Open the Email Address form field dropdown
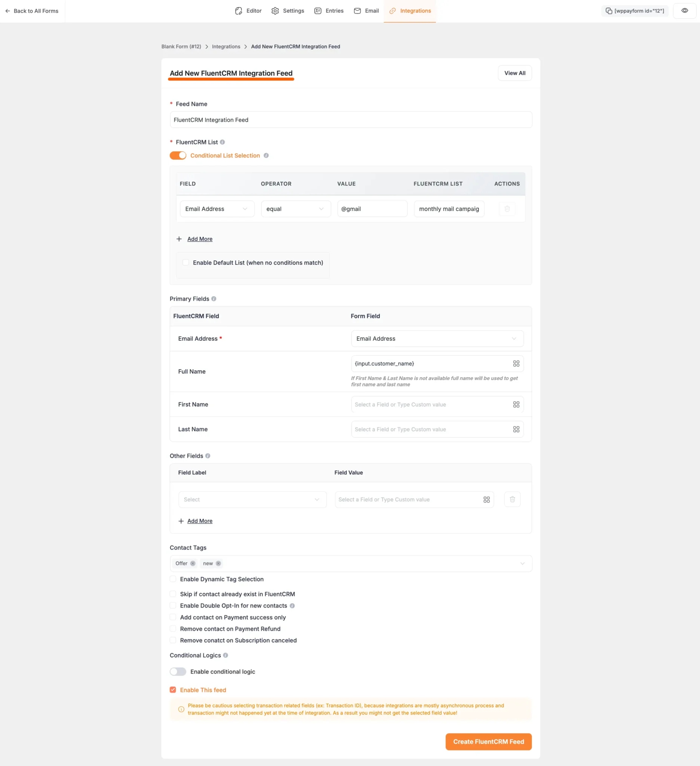The height and width of the screenshot is (766, 700). click(437, 338)
